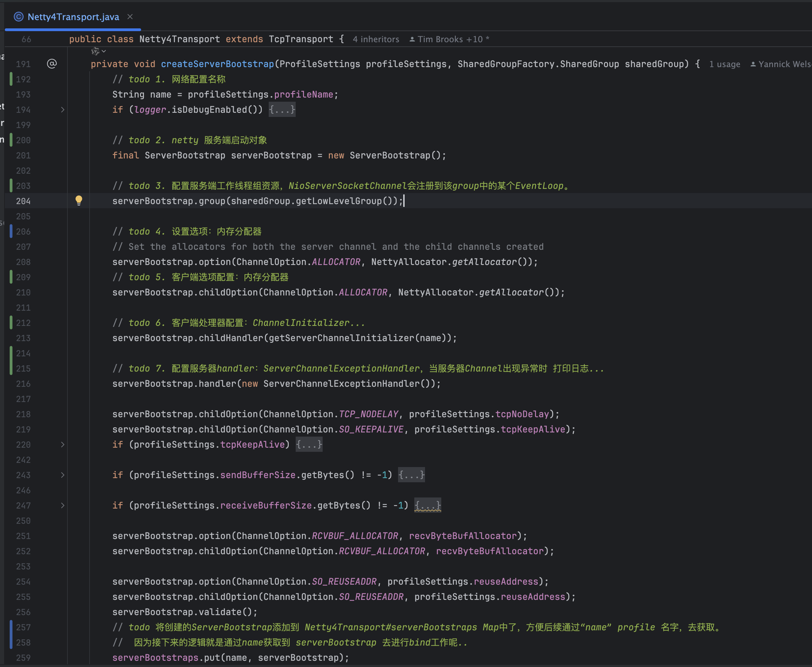Screen dimensions: 812x667
Task: Unfold the {...} after receiveBufferSize.getBytes() != -1
Action: coord(427,506)
